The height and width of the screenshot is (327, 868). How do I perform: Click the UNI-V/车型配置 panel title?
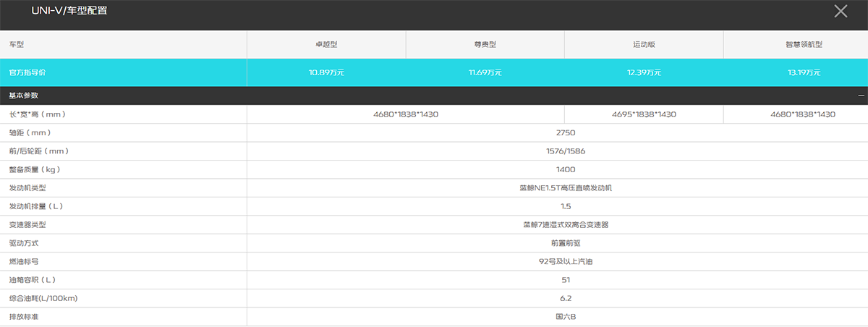click(70, 12)
